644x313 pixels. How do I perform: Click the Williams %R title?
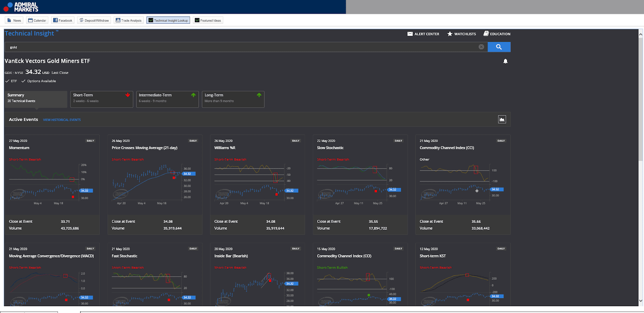pyautogui.click(x=225, y=148)
